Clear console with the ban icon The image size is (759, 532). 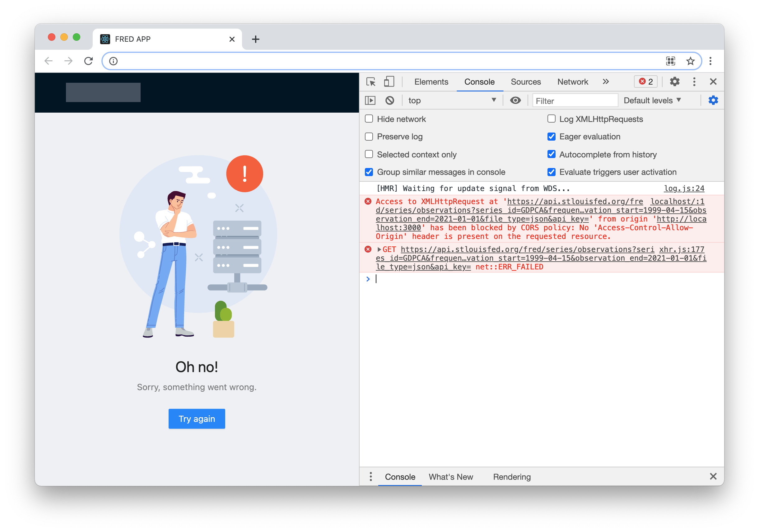click(x=389, y=100)
